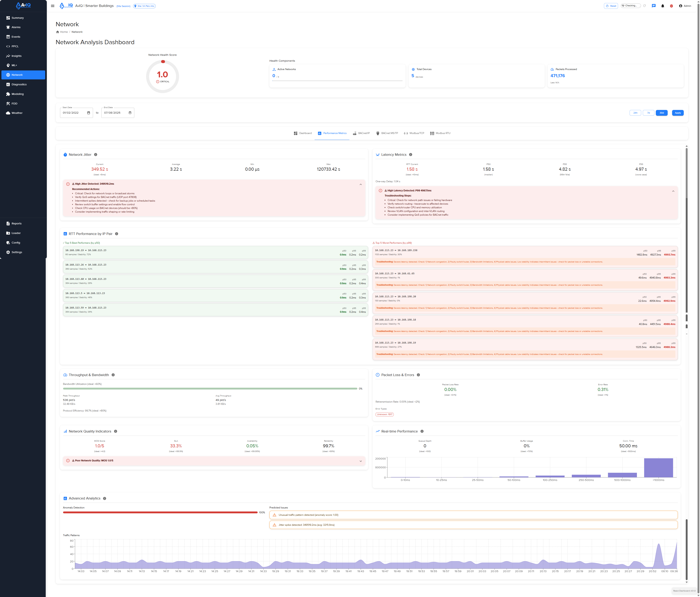Click info icon next to Latency Metrics

(x=410, y=155)
